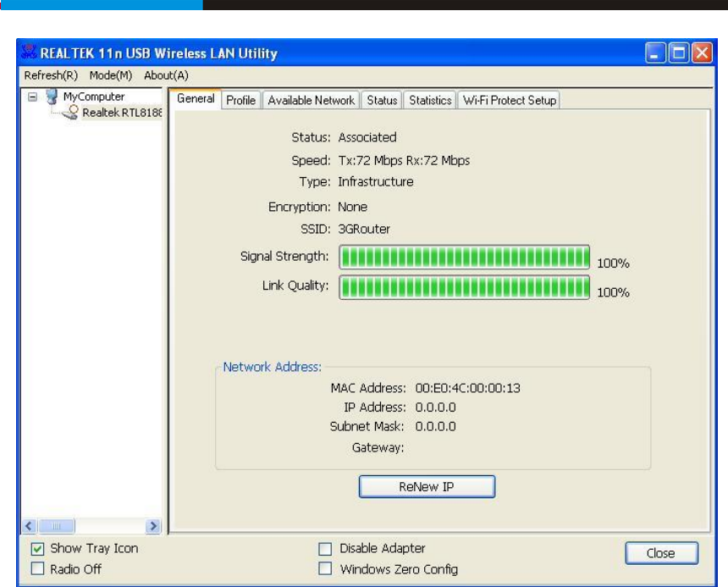
Task: Check the Disable Adapter checkbox
Action: 325,549
